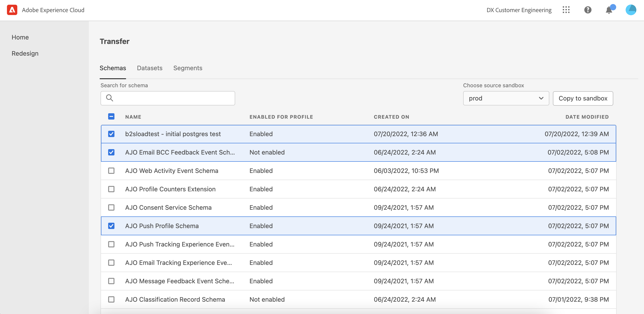The width and height of the screenshot is (644, 314).
Task: Toggle the select-all header checkbox
Action: (x=111, y=117)
